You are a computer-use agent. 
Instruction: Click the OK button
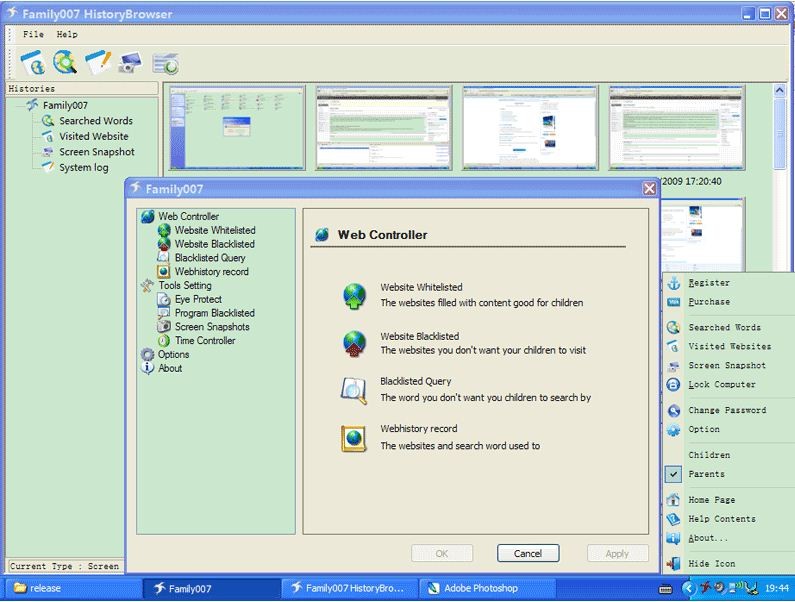442,553
